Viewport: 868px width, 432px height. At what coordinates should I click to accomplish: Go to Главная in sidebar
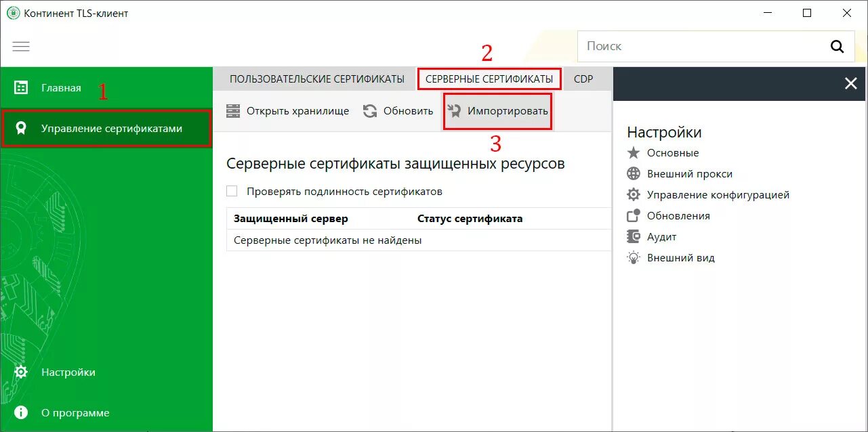[106, 87]
